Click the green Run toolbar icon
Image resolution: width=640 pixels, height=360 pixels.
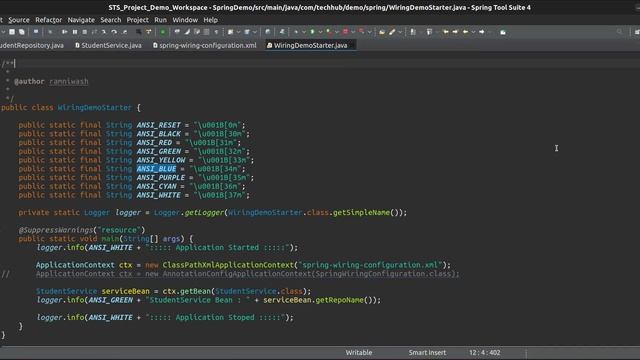pos(312,32)
